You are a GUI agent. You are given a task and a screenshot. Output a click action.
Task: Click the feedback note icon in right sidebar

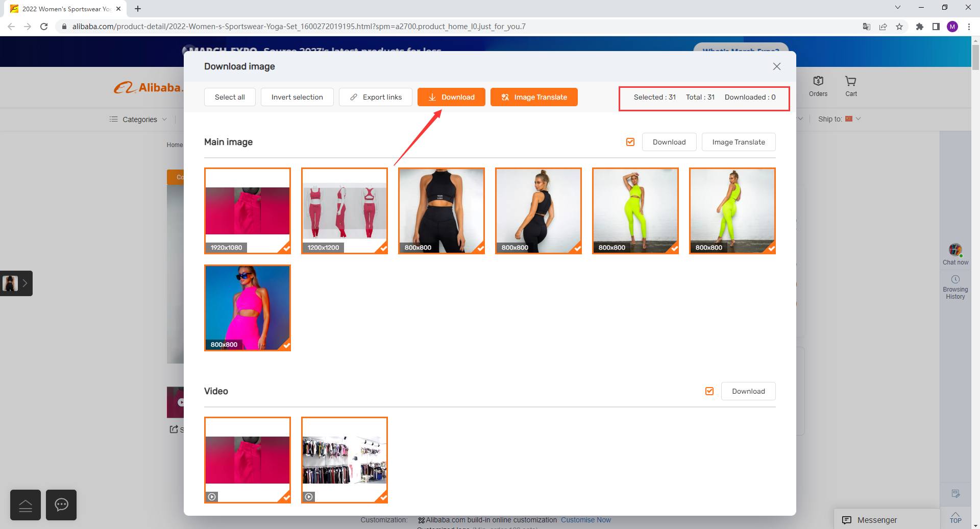tap(955, 493)
